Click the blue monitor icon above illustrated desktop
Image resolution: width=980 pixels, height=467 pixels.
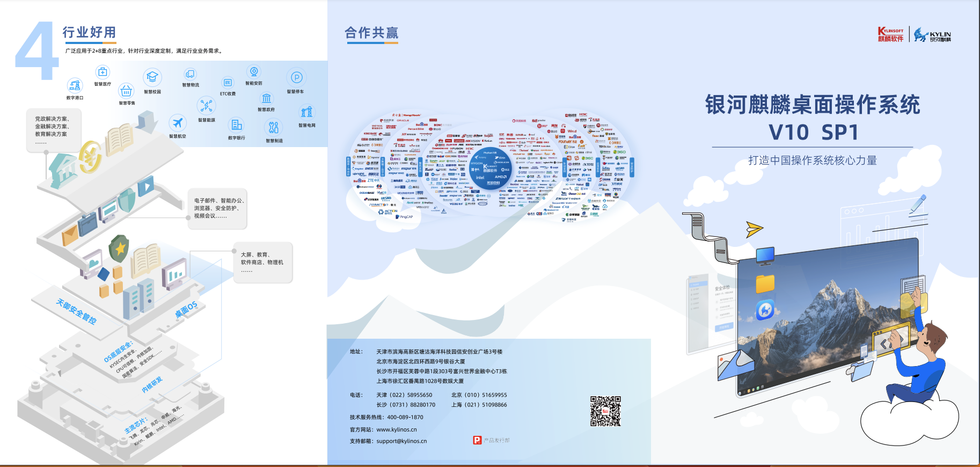point(765,256)
